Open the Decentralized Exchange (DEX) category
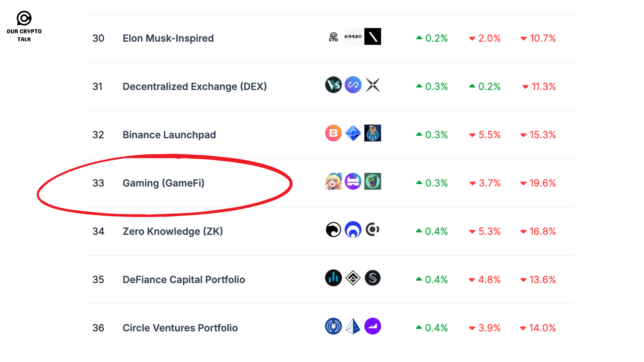 point(194,86)
